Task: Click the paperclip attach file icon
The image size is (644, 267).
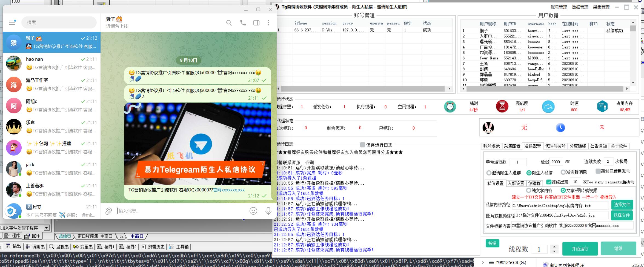Action: pos(108,211)
